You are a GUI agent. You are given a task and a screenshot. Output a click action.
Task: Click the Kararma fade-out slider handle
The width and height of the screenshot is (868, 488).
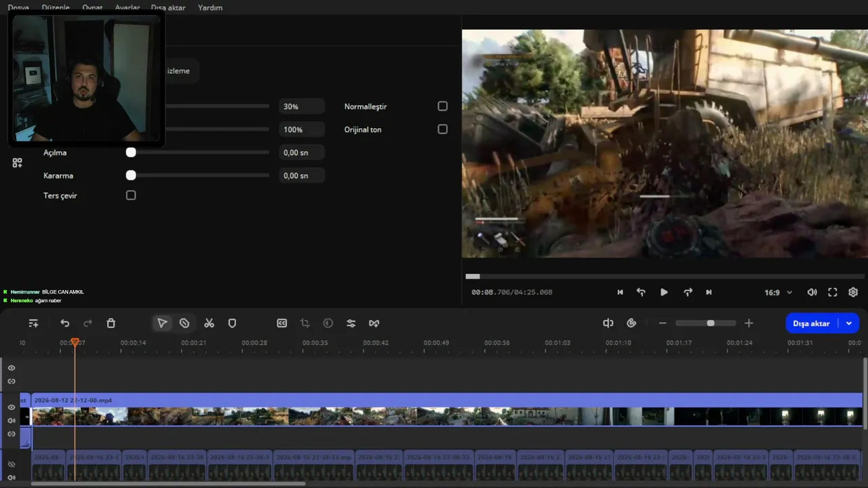131,176
